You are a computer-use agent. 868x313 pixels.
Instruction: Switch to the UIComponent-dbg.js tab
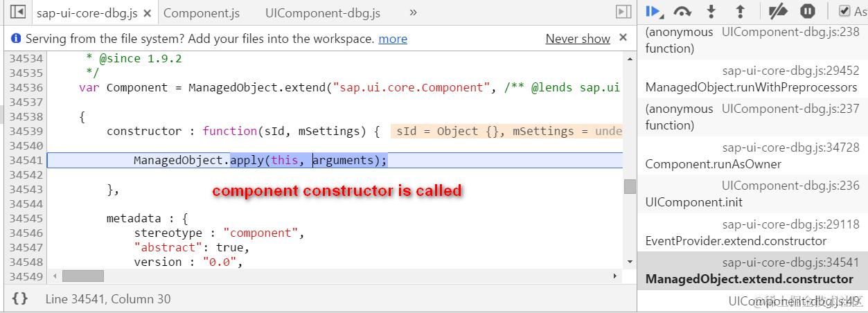point(322,12)
